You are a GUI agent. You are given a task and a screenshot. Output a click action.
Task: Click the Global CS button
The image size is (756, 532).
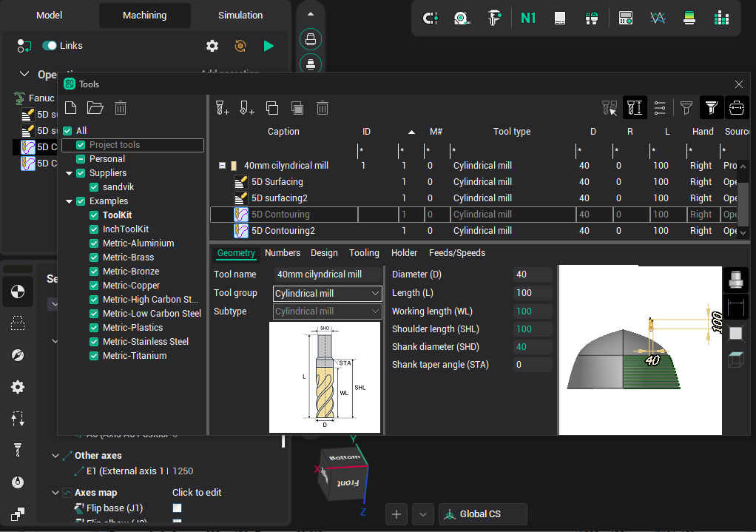(482, 514)
